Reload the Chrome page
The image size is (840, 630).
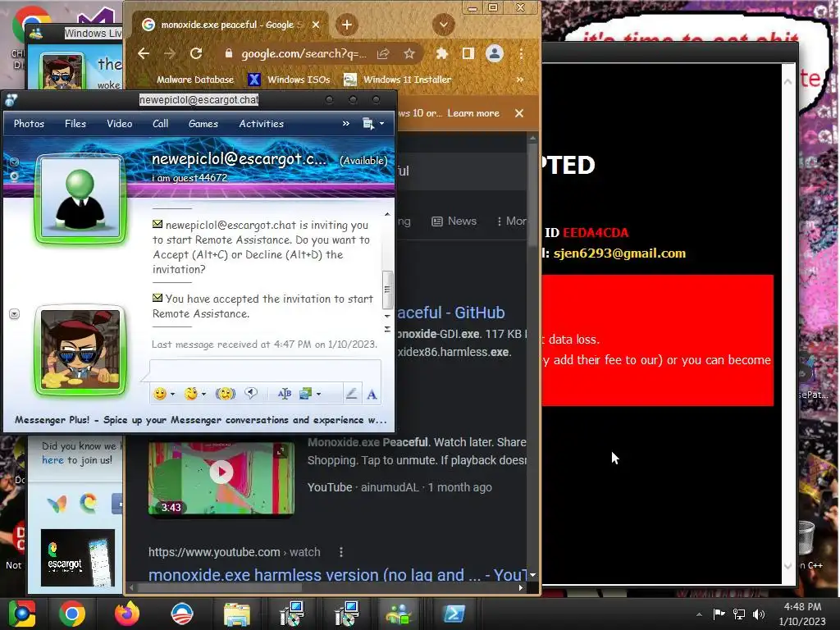[196, 53]
